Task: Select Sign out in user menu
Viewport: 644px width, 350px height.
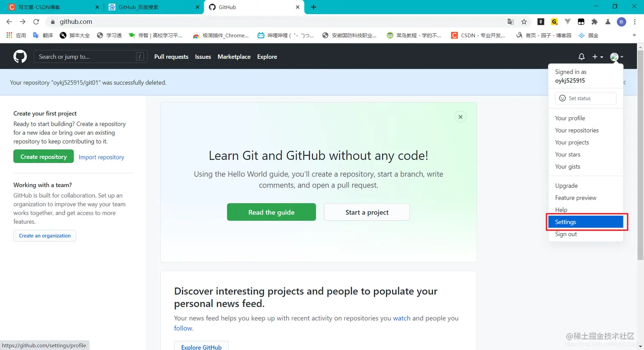Action: point(586,234)
